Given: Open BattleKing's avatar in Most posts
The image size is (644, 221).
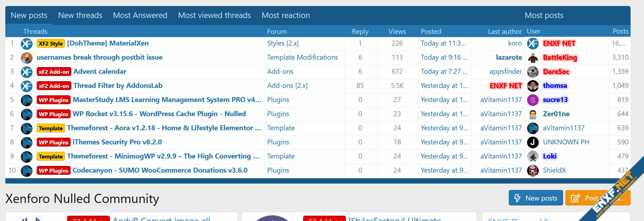Looking at the screenshot, I should tap(533, 58).
